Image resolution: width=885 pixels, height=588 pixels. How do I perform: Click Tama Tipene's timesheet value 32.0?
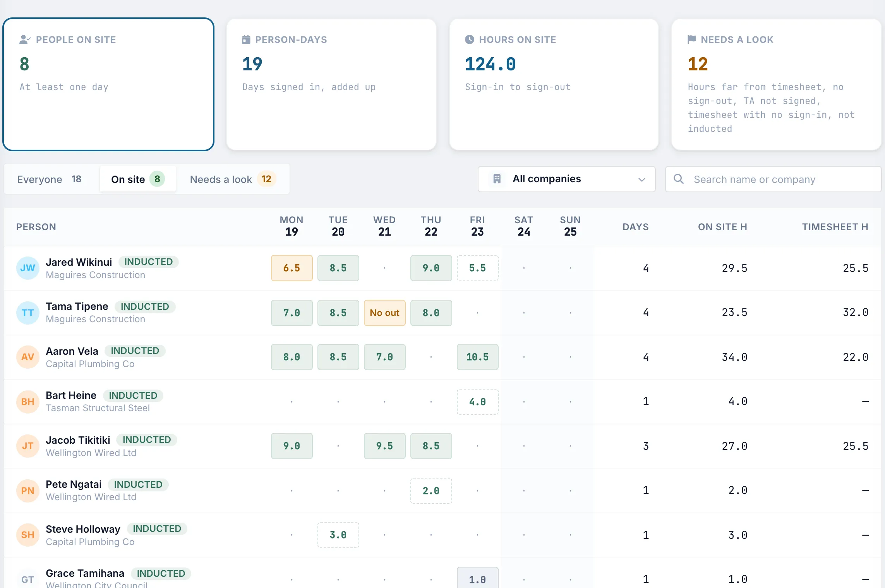(x=856, y=313)
